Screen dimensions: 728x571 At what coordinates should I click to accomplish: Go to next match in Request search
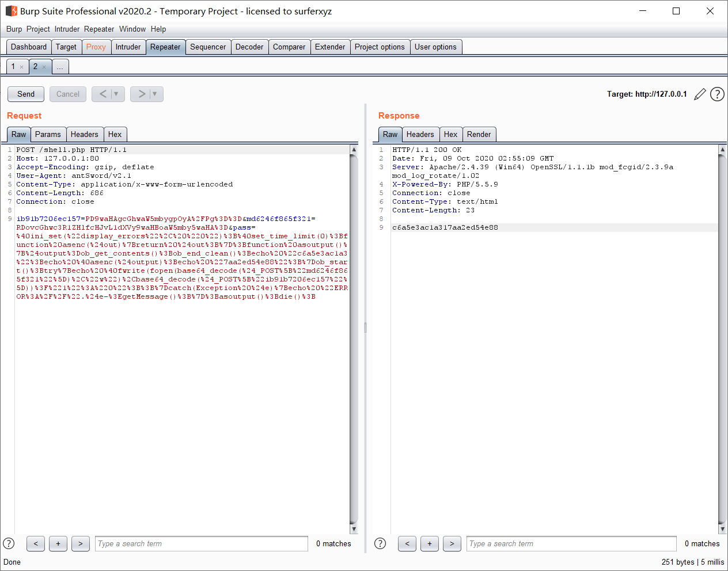click(81, 543)
